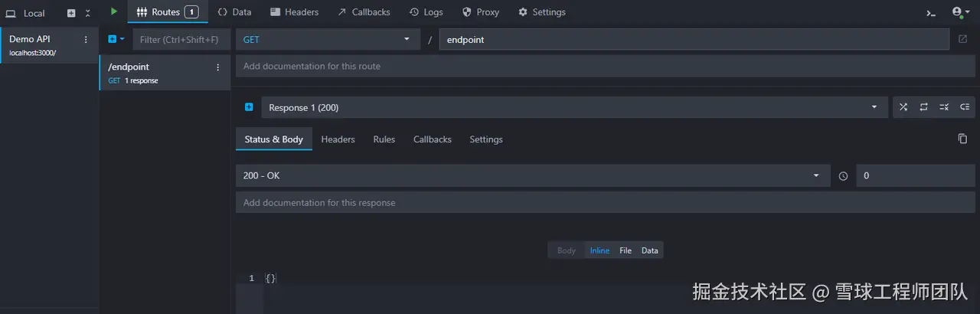Viewport: 980px width, 314px height.
Task: Expand the GET method dropdown
Action: pyautogui.click(x=328, y=39)
